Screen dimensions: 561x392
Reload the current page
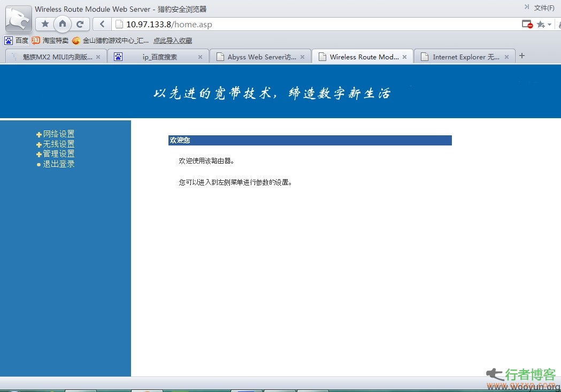point(80,24)
